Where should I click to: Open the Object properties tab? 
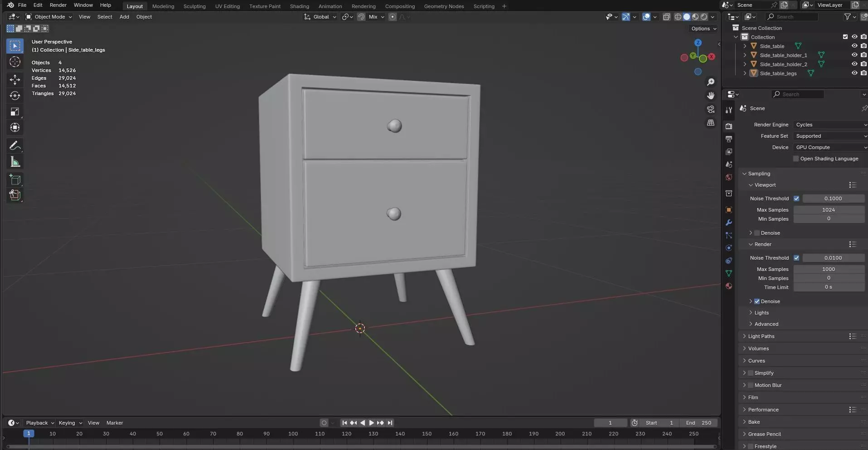click(729, 210)
